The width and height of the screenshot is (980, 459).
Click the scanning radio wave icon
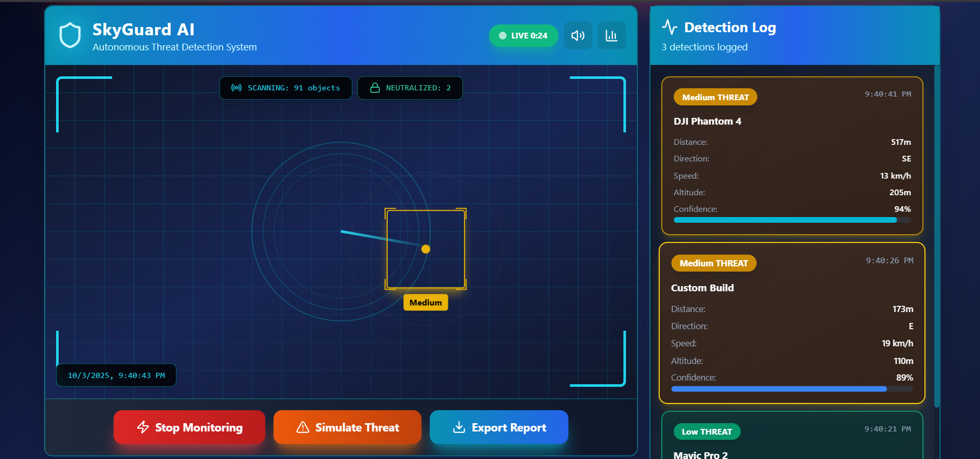coord(236,88)
